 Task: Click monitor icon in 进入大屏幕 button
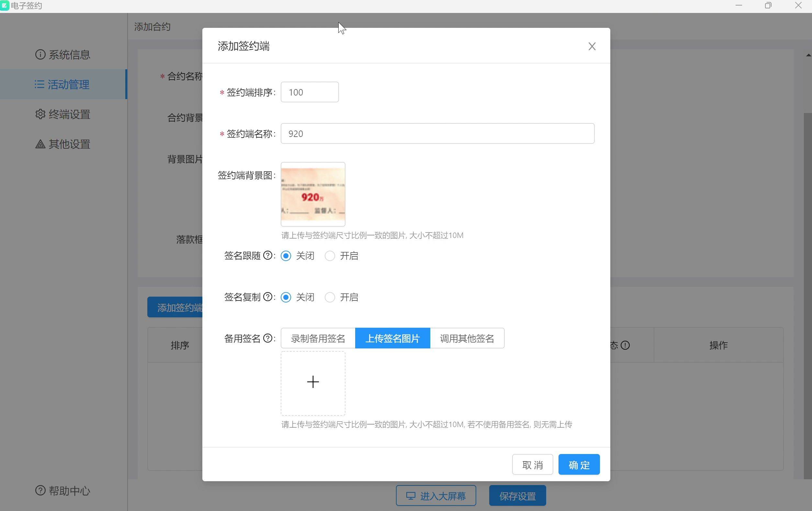point(411,496)
